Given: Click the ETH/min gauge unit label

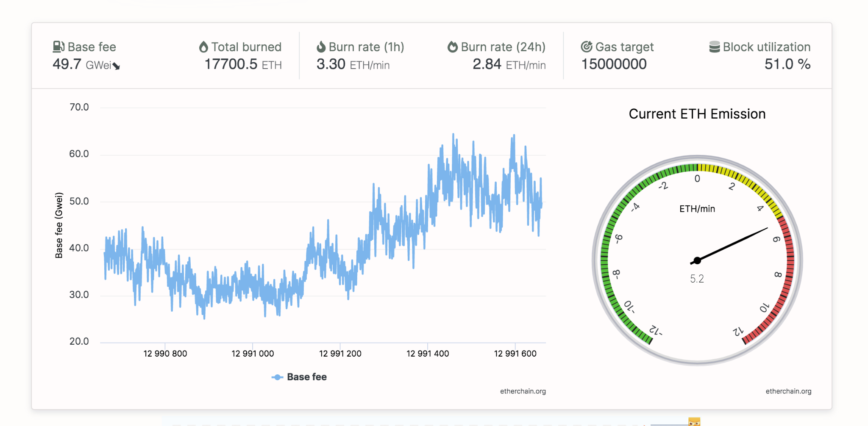Looking at the screenshot, I should click(x=697, y=209).
